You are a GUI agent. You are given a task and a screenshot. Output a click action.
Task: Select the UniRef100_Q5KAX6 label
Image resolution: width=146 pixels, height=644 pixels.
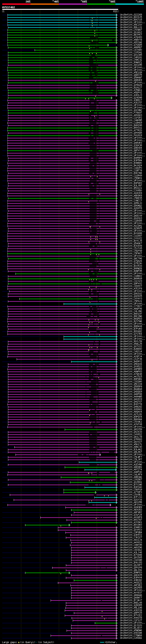click(x=131, y=364)
